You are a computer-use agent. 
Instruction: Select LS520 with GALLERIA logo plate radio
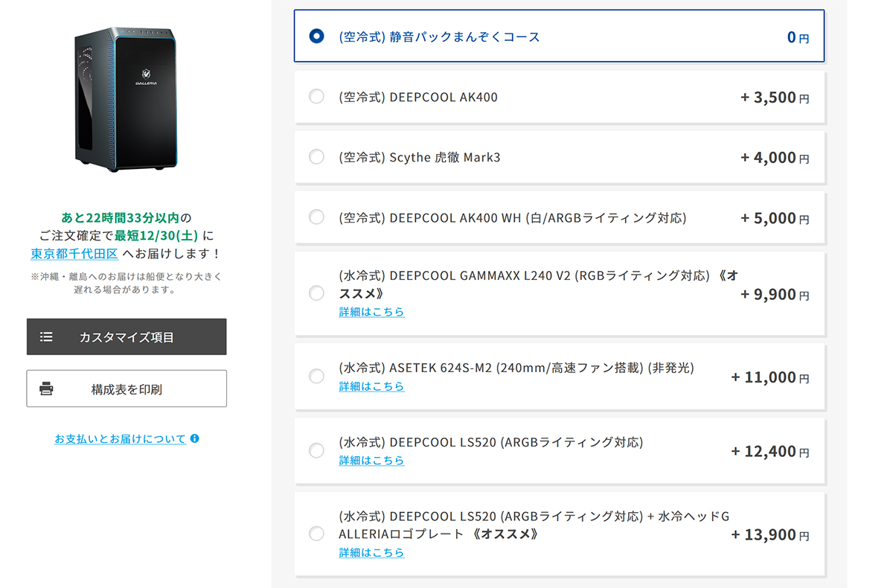coord(316,534)
